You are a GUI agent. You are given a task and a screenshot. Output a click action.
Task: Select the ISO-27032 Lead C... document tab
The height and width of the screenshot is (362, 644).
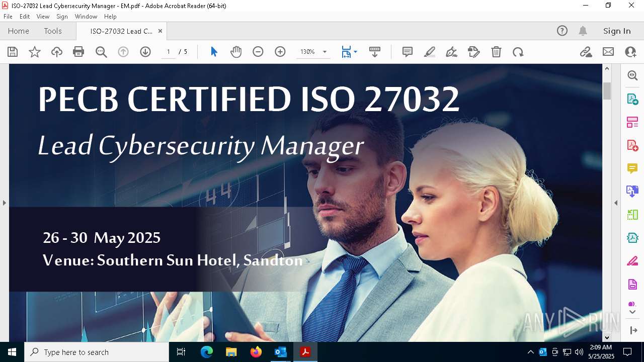pos(121,31)
